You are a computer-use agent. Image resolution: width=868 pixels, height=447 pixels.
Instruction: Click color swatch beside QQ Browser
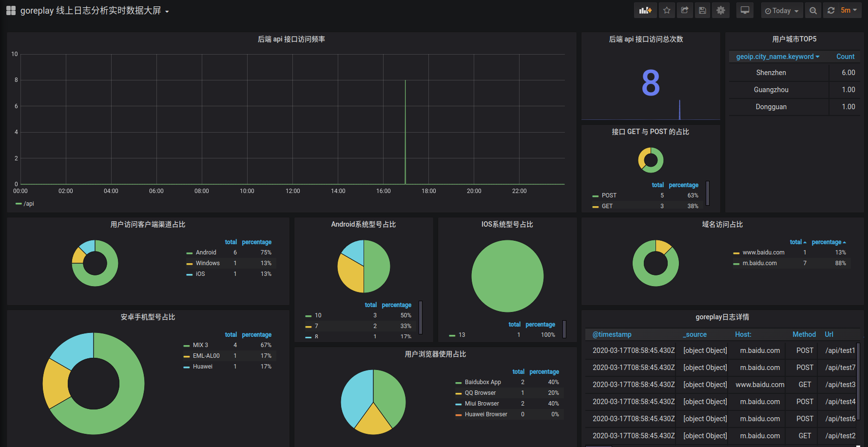pos(458,393)
